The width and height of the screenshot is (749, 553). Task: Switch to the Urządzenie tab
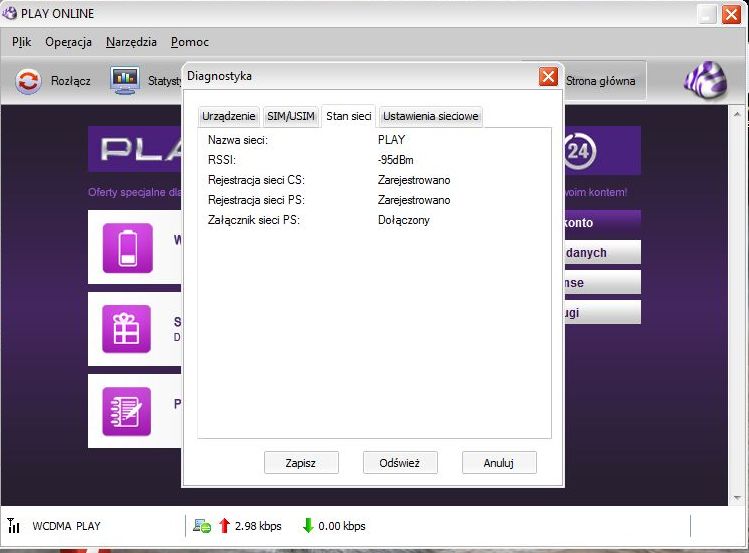pyautogui.click(x=229, y=116)
